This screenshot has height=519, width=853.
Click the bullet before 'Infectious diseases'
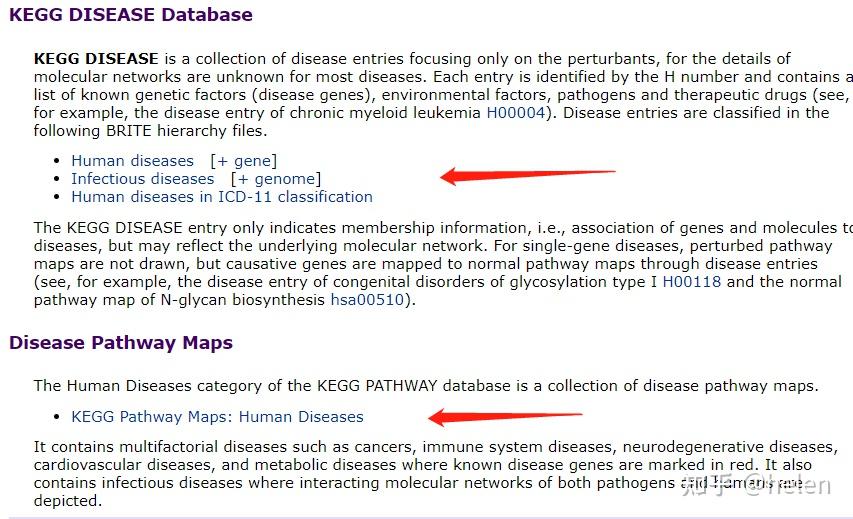[x=57, y=180]
